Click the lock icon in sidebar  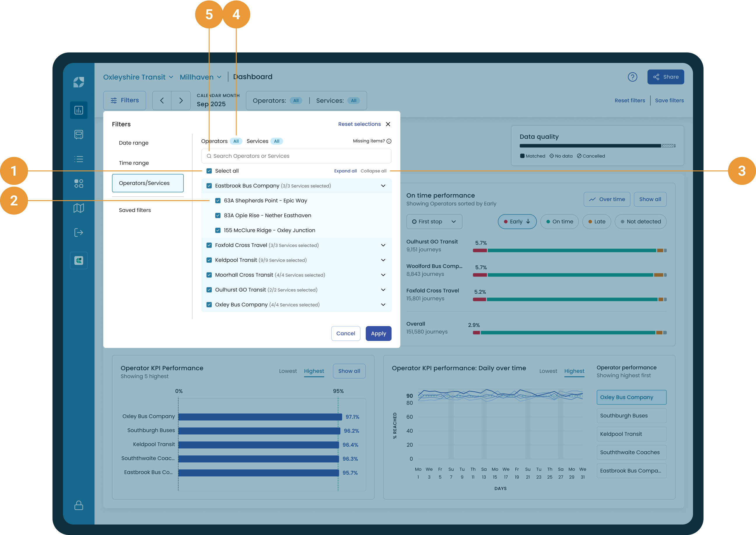point(78,505)
